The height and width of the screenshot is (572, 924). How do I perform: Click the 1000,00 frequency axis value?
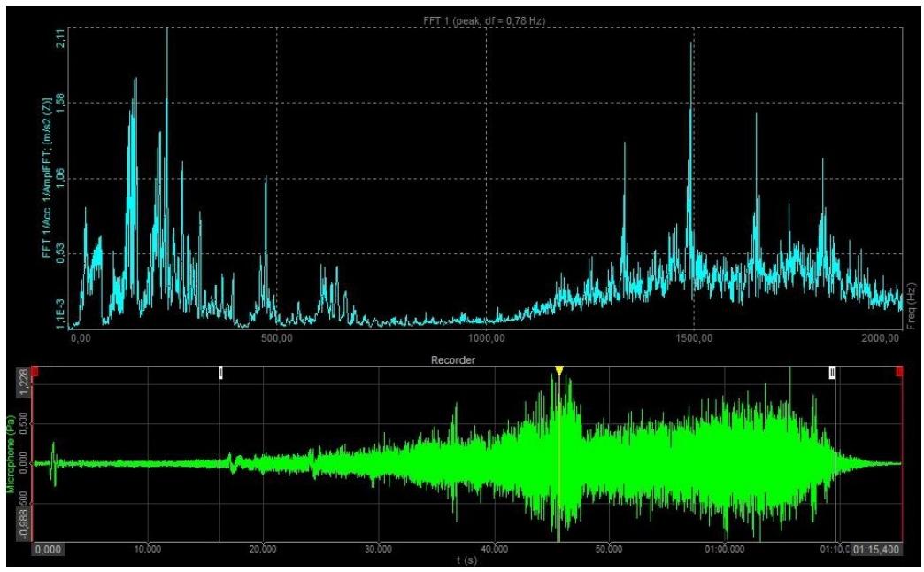coord(486,338)
